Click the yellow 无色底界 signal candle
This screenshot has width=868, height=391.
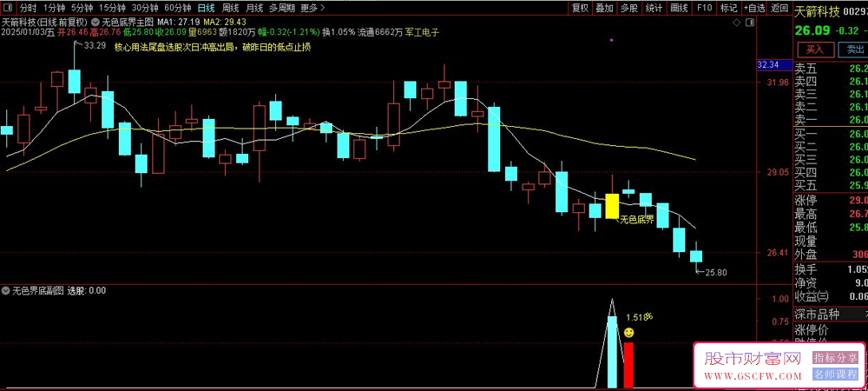(x=612, y=205)
